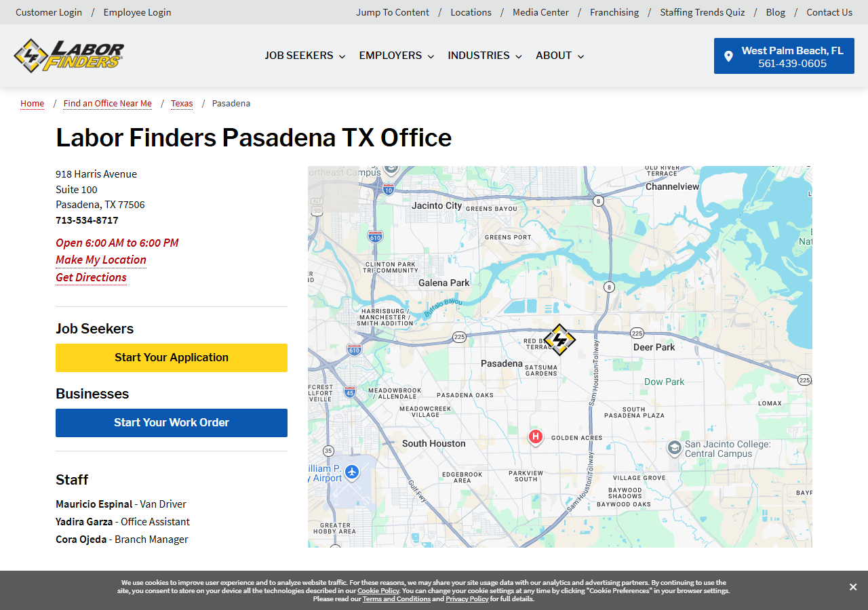Click South Houston label on map
868x610 pixels.
[434, 443]
